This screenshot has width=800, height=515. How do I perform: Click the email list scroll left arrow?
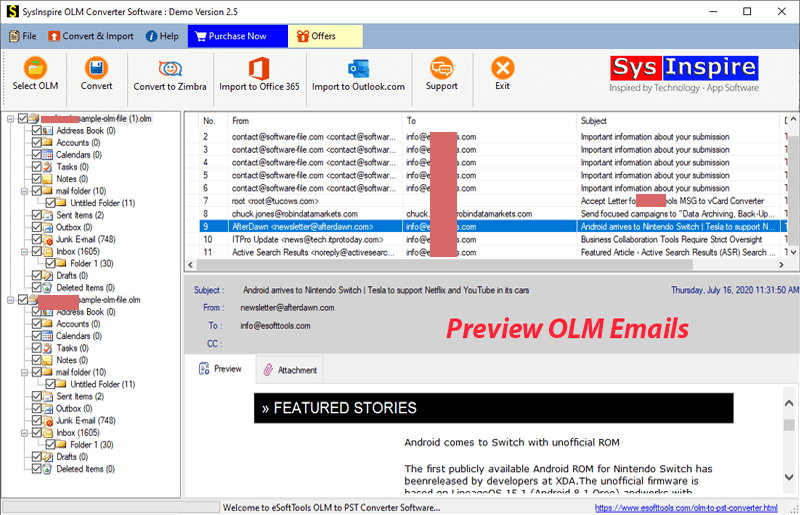pyautogui.click(x=191, y=265)
